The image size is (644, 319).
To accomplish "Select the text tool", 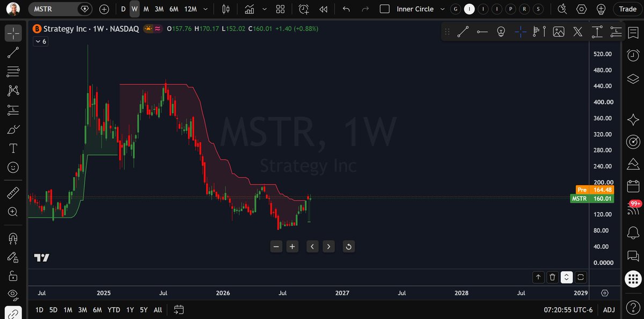I will [13, 148].
